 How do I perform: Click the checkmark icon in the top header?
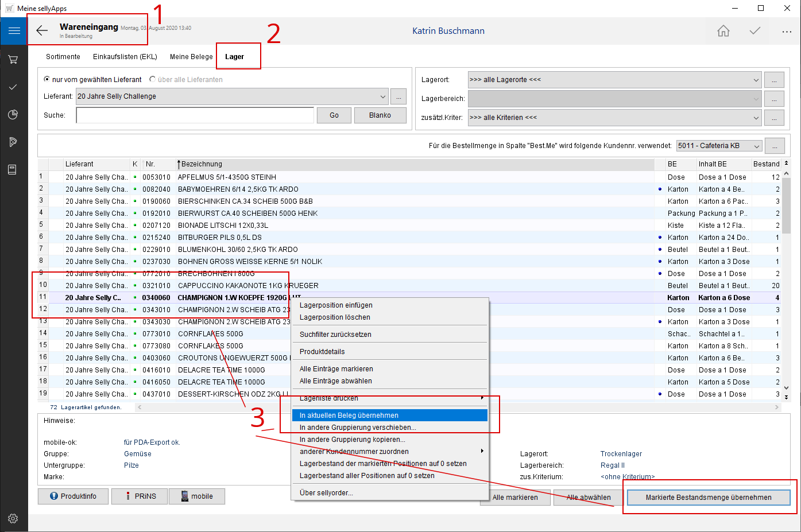(754, 31)
